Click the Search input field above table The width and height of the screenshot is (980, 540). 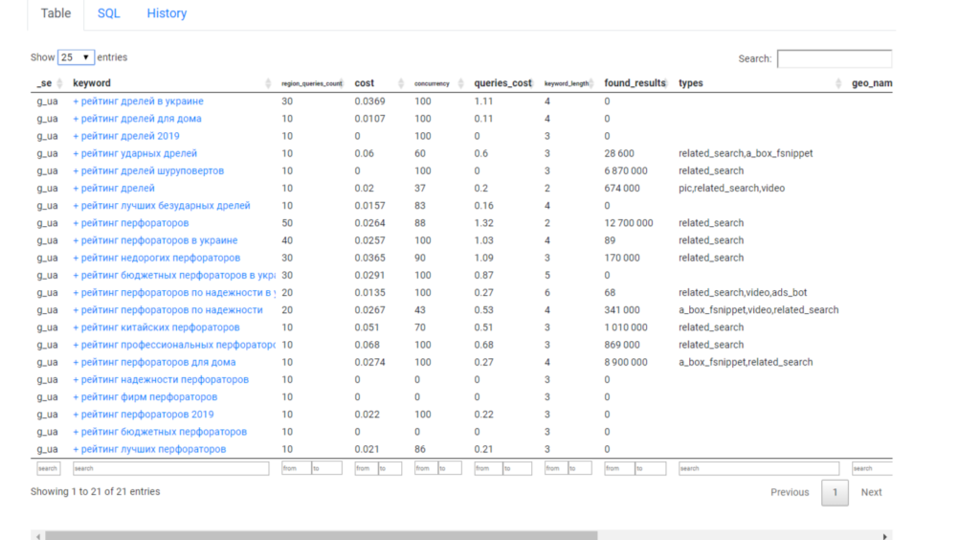tap(834, 58)
